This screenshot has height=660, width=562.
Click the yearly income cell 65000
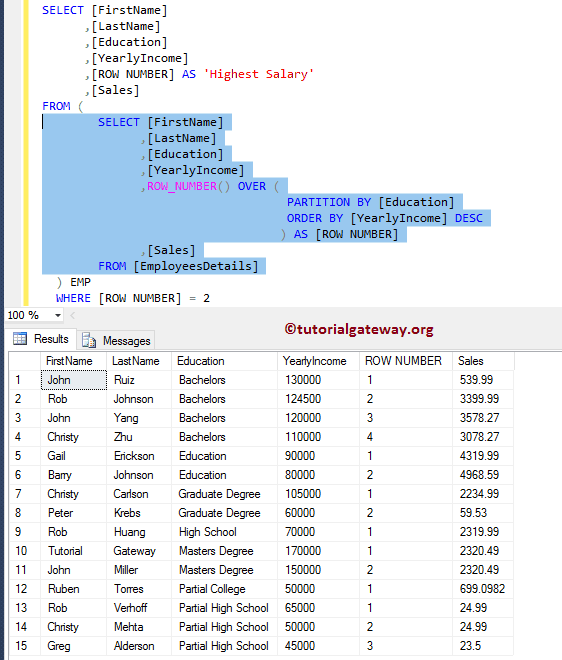(318, 608)
